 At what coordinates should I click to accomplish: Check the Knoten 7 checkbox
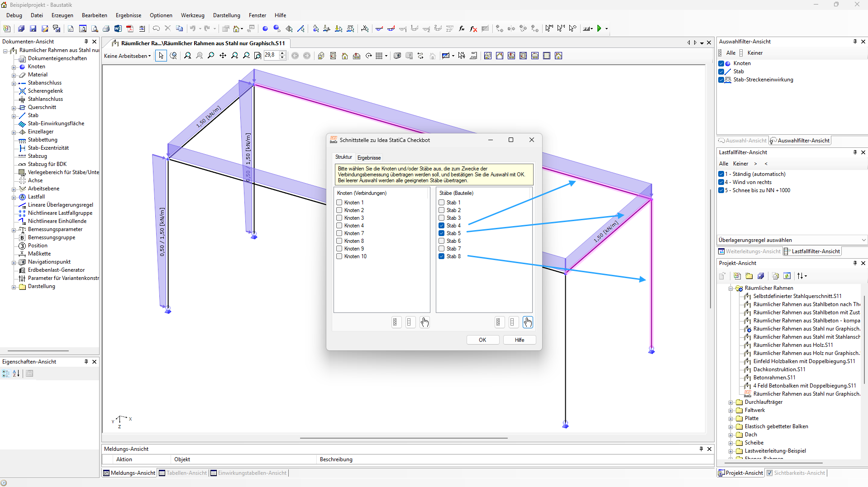click(339, 233)
